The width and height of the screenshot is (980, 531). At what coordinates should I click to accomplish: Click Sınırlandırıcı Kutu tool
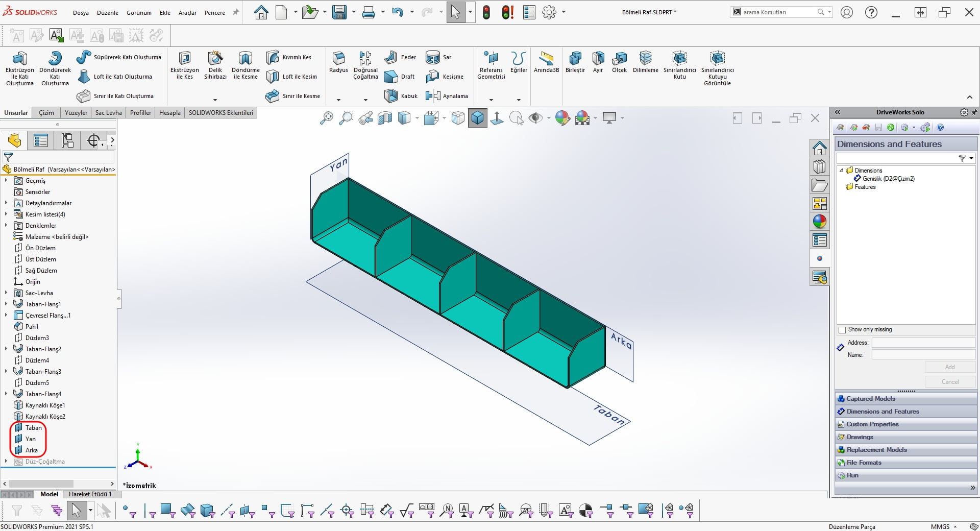679,65
